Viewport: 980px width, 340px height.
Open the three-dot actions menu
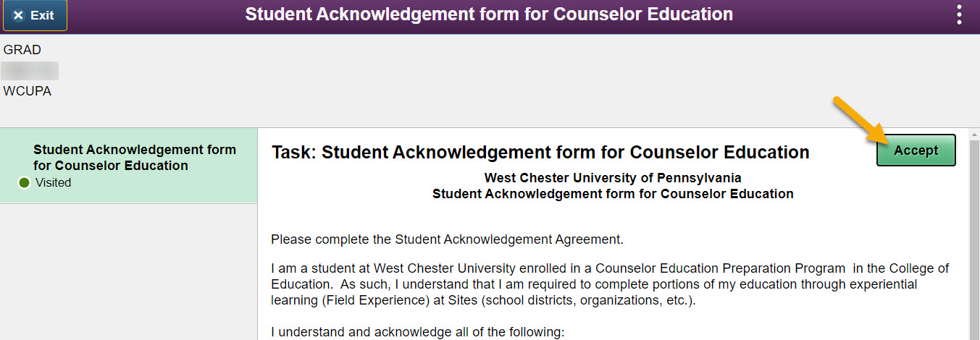point(960,15)
